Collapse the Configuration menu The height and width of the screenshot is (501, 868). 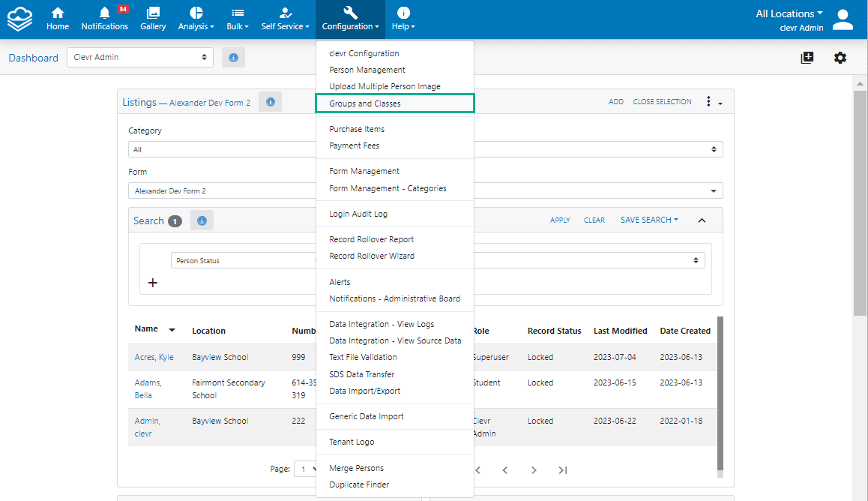[350, 19]
